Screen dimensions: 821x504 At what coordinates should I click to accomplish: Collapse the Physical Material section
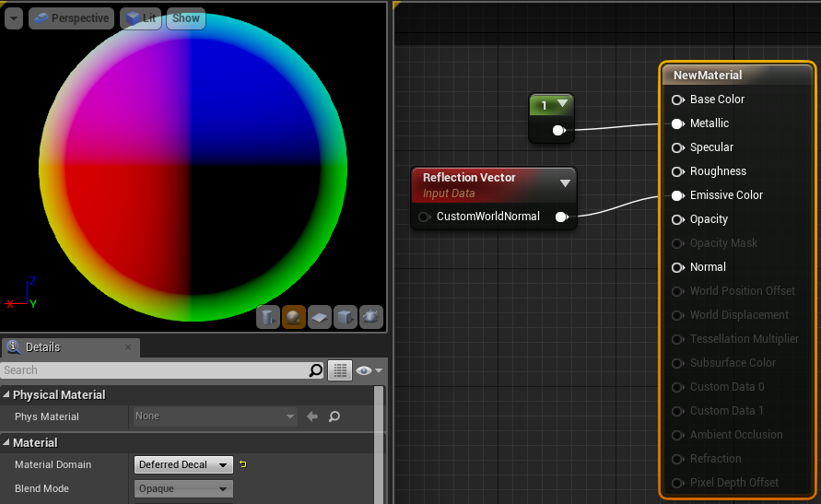pos(7,394)
